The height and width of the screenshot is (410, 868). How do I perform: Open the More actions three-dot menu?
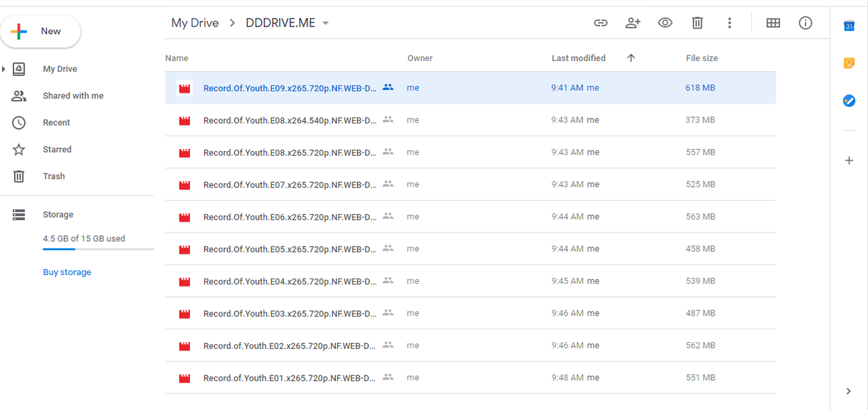pyautogui.click(x=730, y=23)
